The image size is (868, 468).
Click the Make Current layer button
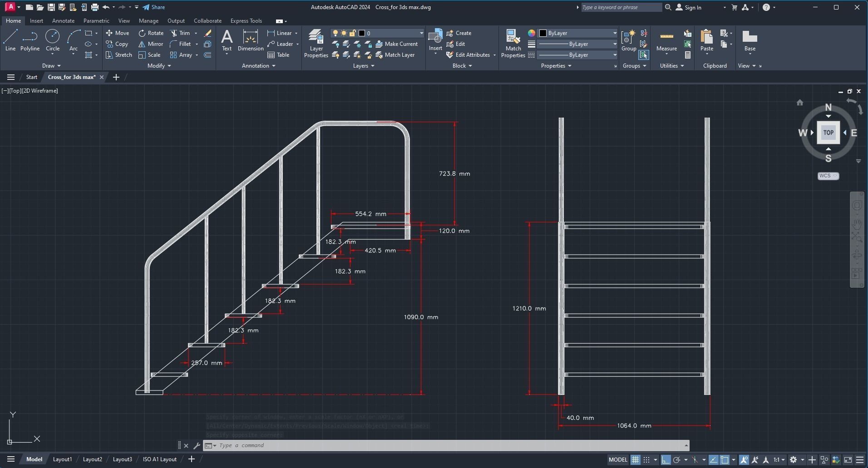pos(396,44)
